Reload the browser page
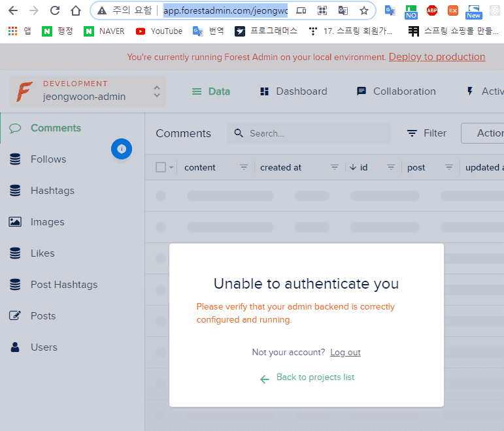 (x=55, y=10)
